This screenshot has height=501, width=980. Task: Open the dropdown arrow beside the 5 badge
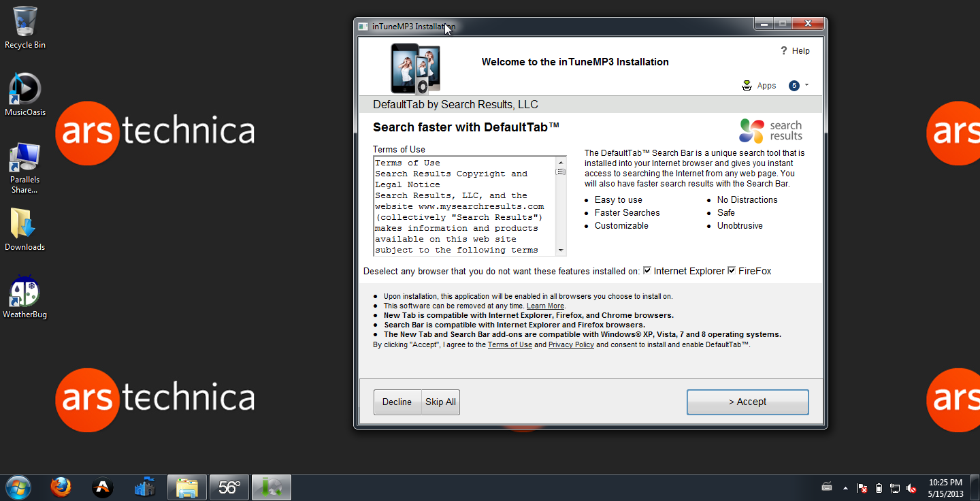[x=806, y=85]
